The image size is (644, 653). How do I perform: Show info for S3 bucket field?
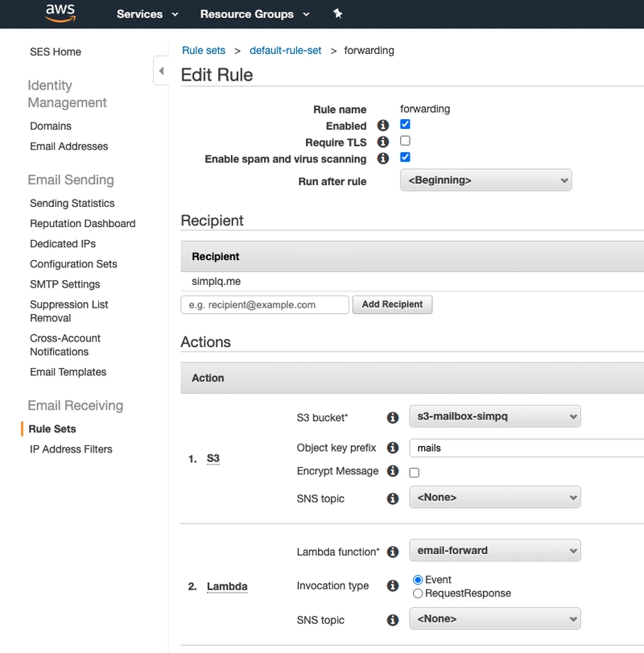coord(393,417)
